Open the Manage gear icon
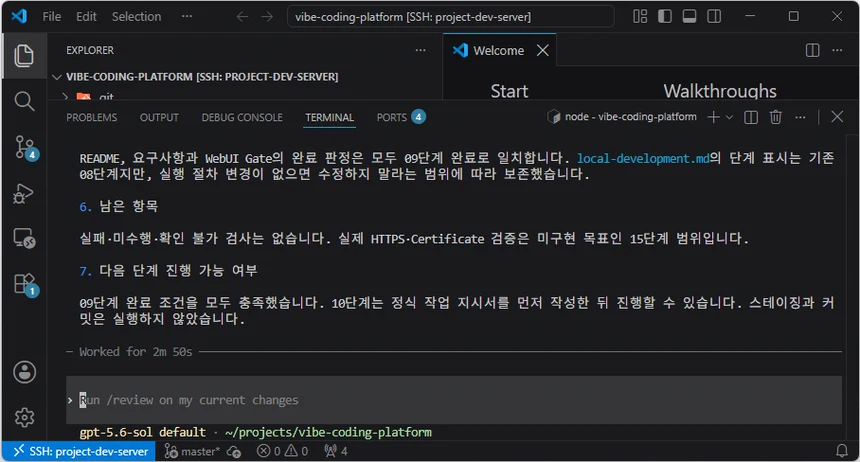Image resolution: width=860 pixels, height=462 pixels. [x=24, y=418]
